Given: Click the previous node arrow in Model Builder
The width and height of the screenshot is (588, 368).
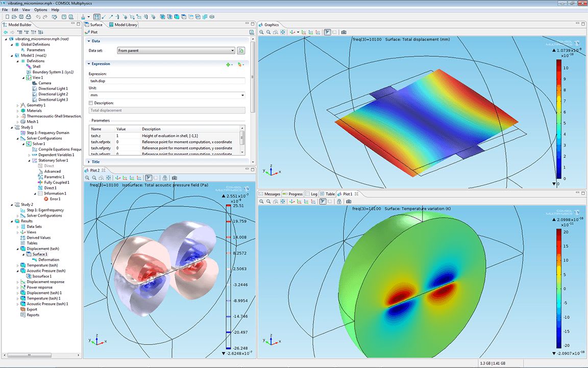Looking at the screenshot, I should tap(5, 32).
